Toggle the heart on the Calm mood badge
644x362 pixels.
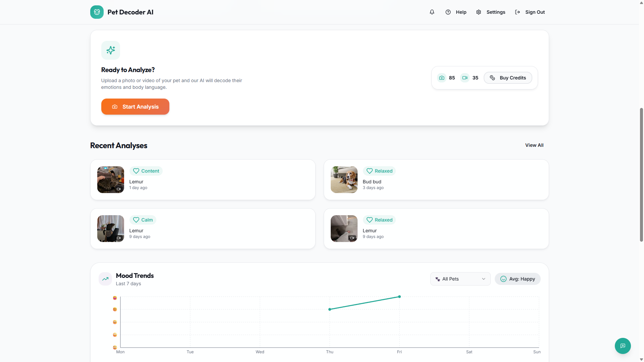tap(136, 220)
